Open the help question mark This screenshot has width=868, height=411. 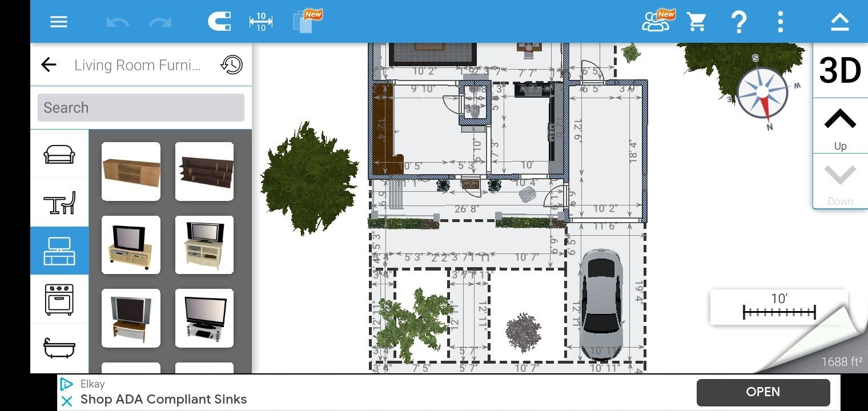point(739,21)
